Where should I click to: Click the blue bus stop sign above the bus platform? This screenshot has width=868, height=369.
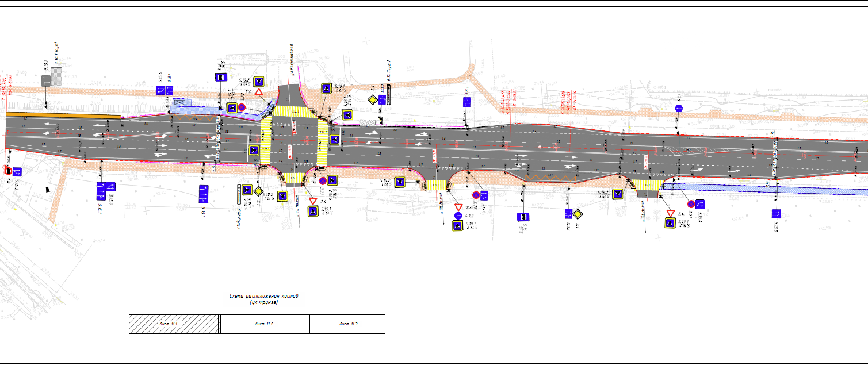coord(221,76)
